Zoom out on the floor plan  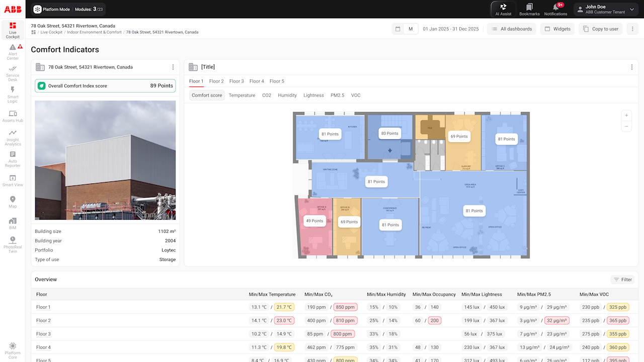[x=626, y=127]
